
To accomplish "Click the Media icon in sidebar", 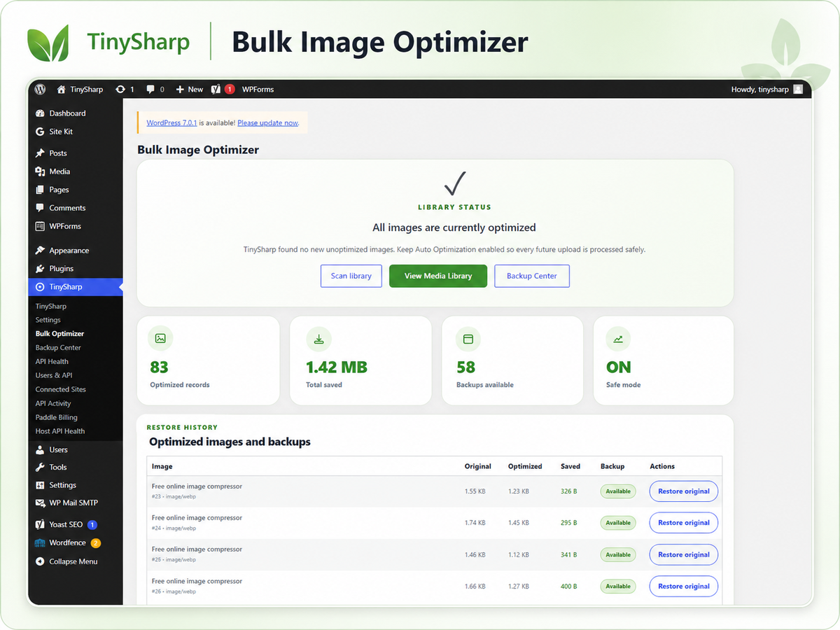I will pos(40,171).
